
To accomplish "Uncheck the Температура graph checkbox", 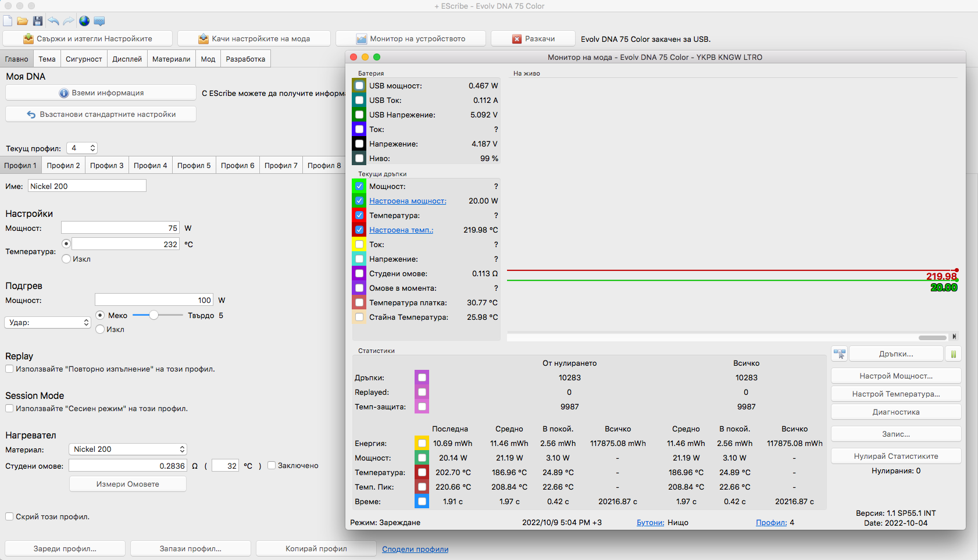I will point(359,215).
